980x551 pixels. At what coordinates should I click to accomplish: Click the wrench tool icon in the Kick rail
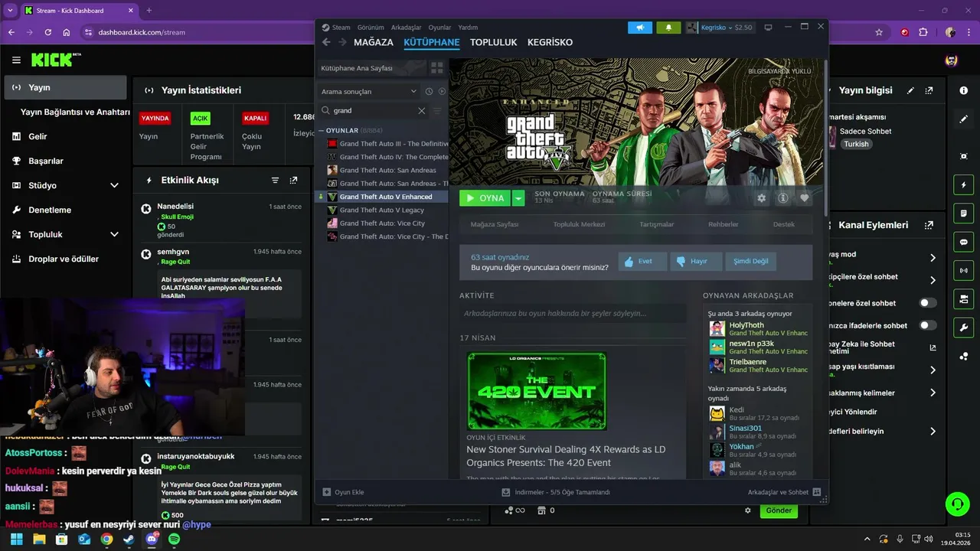(963, 327)
